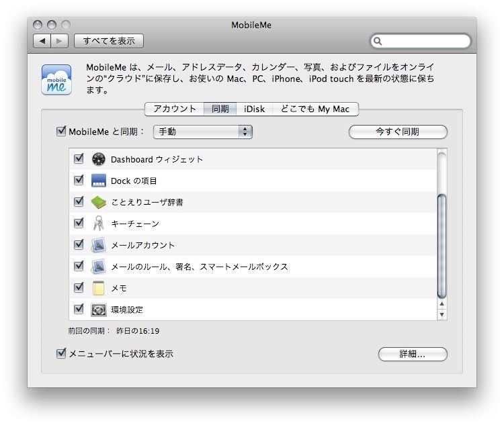The height and width of the screenshot is (425, 504).
Task: Click the sync list vertical scrollbar thumb
Action: point(442,246)
